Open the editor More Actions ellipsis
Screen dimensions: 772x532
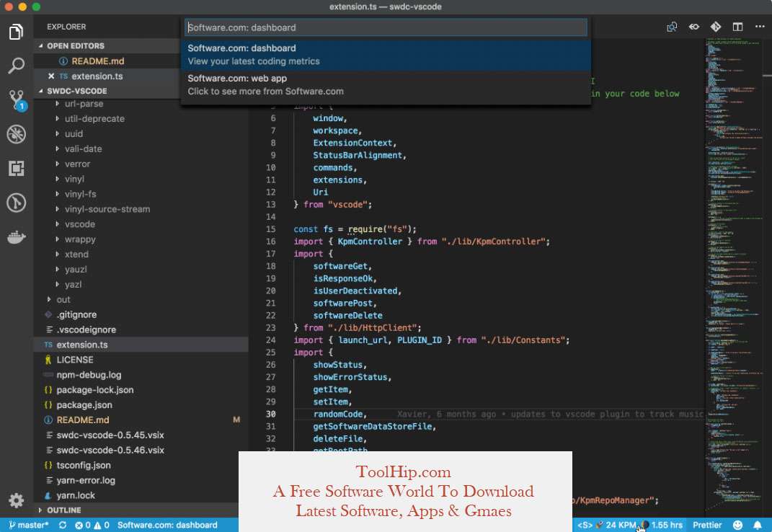760,27
